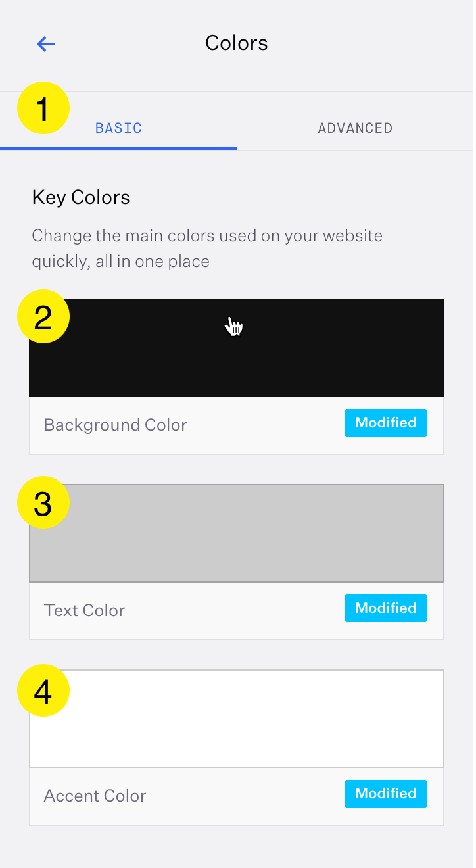The width and height of the screenshot is (476, 868).
Task: Click yellow step marker number 3
Action: pos(43,503)
